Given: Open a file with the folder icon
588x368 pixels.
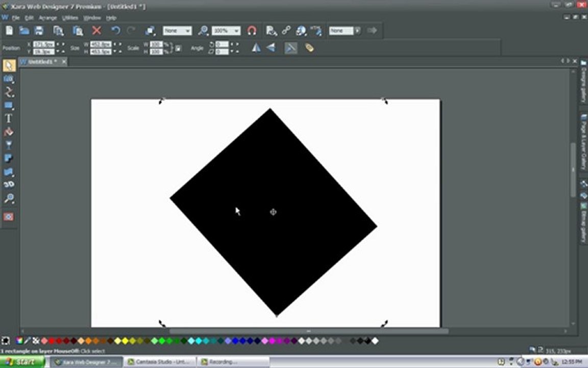Looking at the screenshot, I should pos(24,31).
